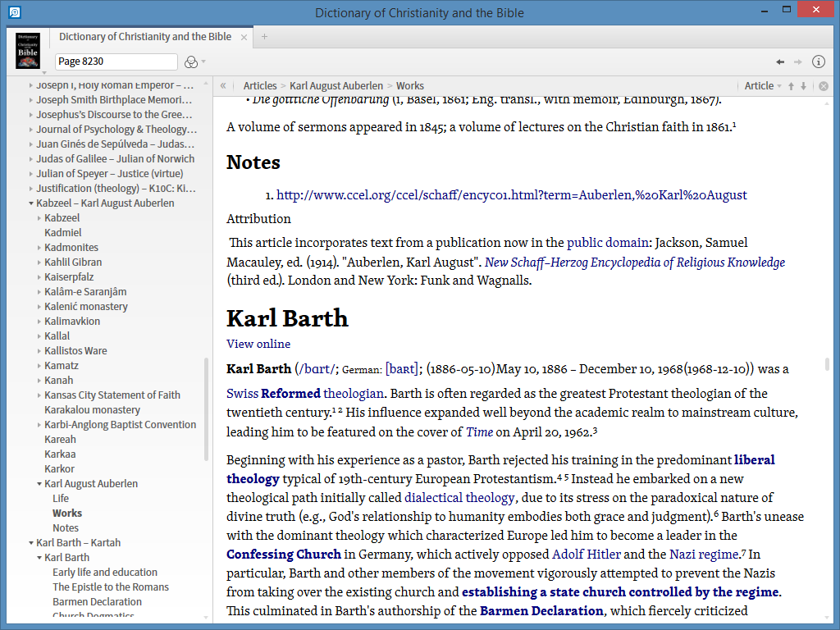The height and width of the screenshot is (630, 840).
Task: Click the Barmen Declaration link in article
Action: pyautogui.click(x=541, y=611)
